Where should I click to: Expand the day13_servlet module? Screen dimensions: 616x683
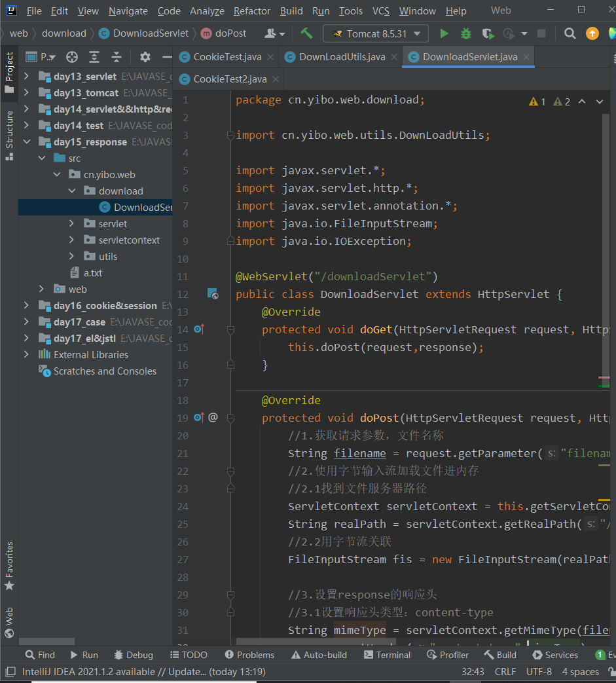[x=27, y=76]
